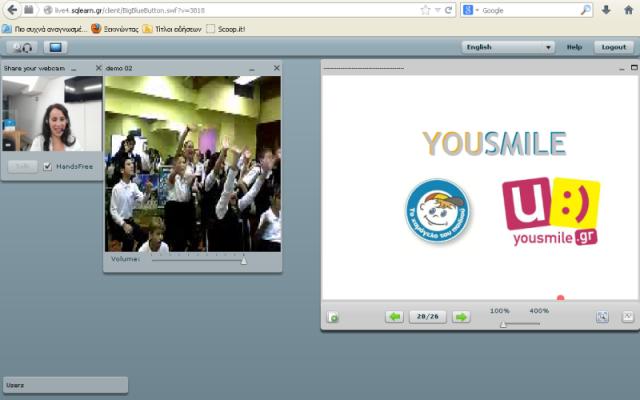Minimize the presentation window
This screenshot has height=400, width=640.
[622, 69]
